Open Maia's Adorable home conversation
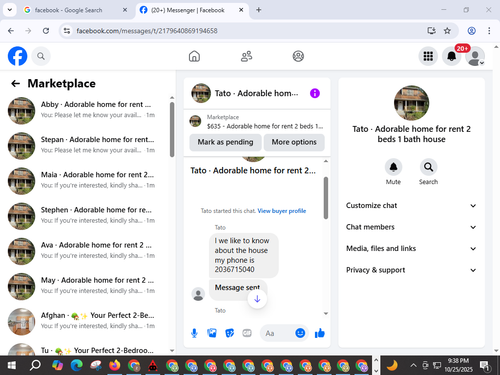The height and width of the screenshot is (375, 500). 85,181
